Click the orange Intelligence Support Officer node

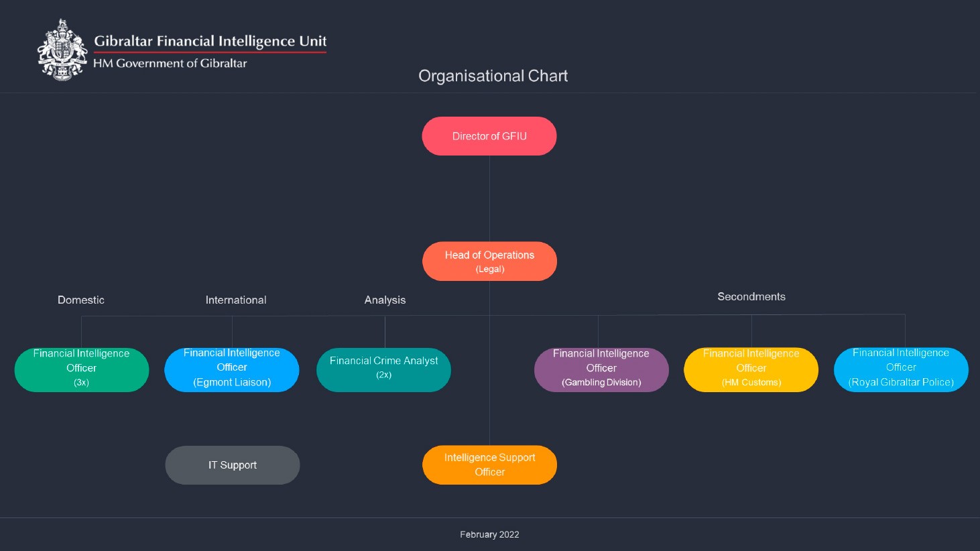pyautogui.click(x=489, y=465)
